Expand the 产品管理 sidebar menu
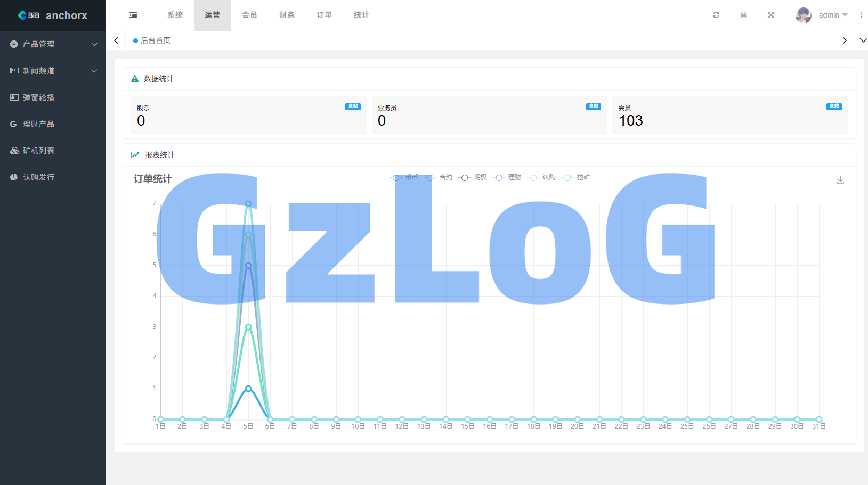 coord(53,44)
